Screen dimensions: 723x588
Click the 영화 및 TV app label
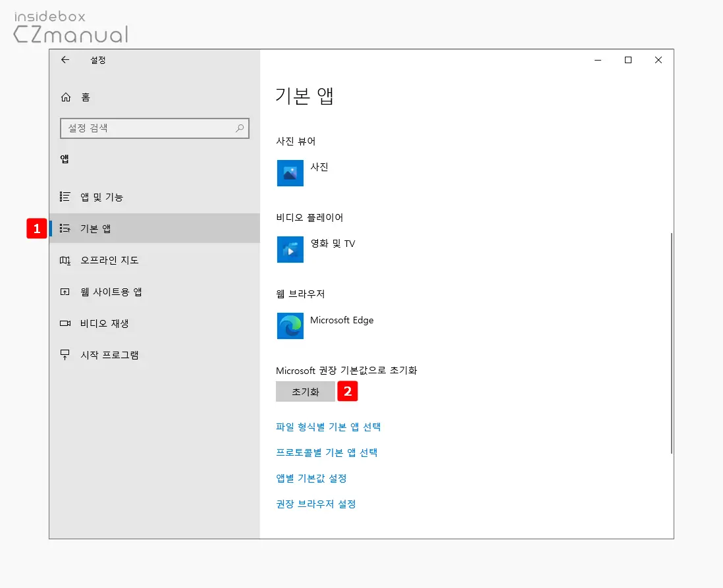tap(333, 244)
